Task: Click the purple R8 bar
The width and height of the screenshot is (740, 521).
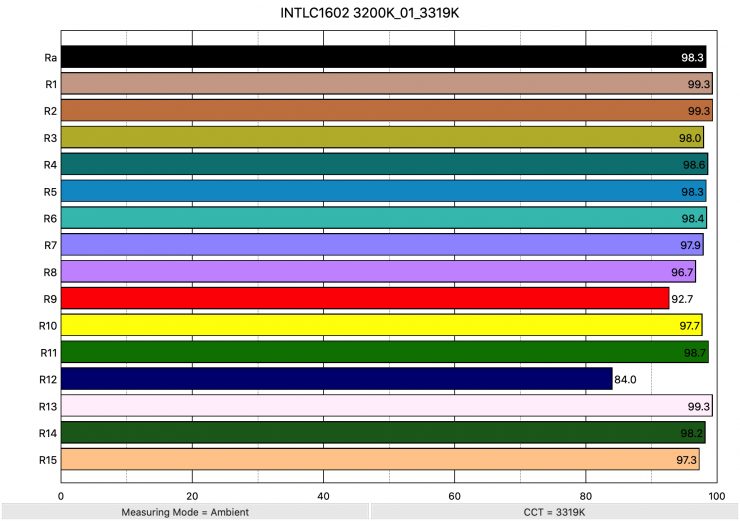Action: [378, 272]
